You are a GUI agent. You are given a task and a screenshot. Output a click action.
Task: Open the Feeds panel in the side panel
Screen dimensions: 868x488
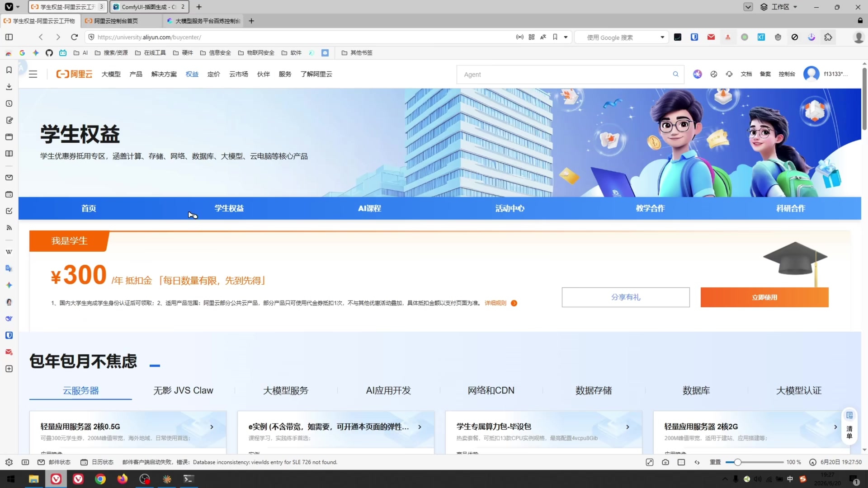click(x=9, y=228)
